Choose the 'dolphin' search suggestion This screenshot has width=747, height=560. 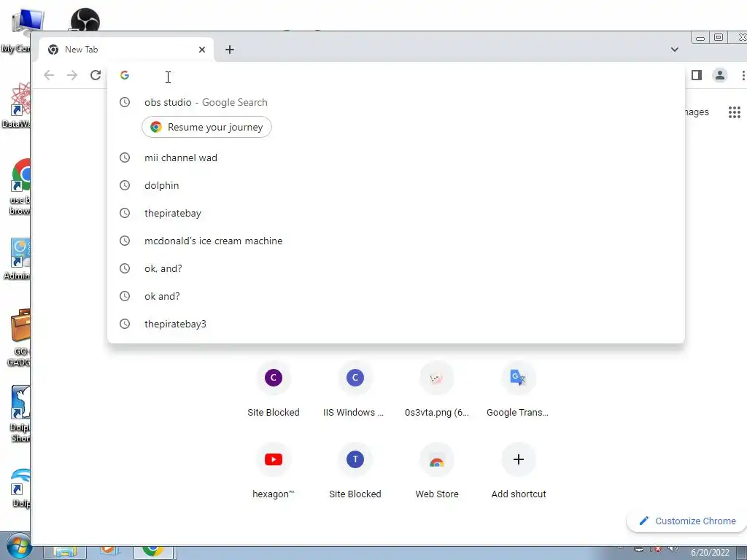[396, 185]
